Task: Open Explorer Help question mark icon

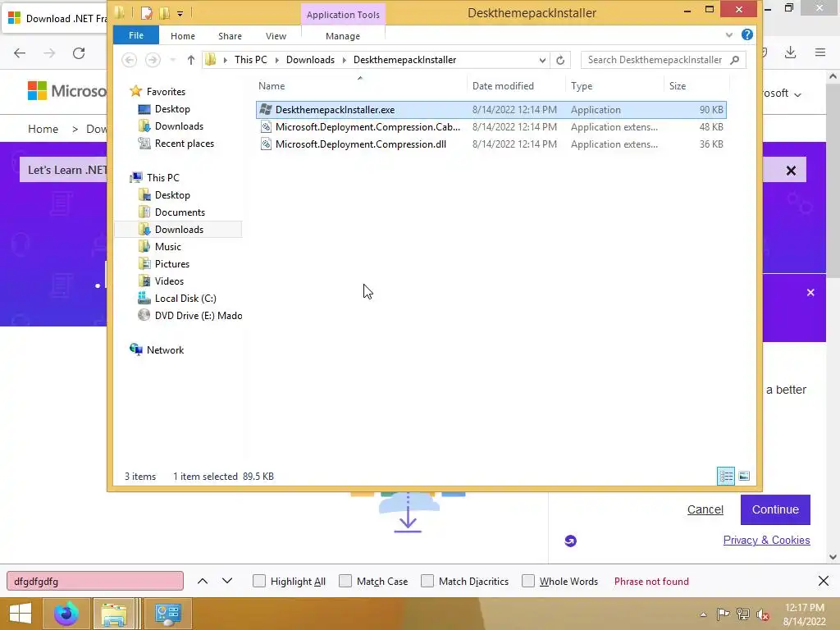Action: (x=746, y=34)
